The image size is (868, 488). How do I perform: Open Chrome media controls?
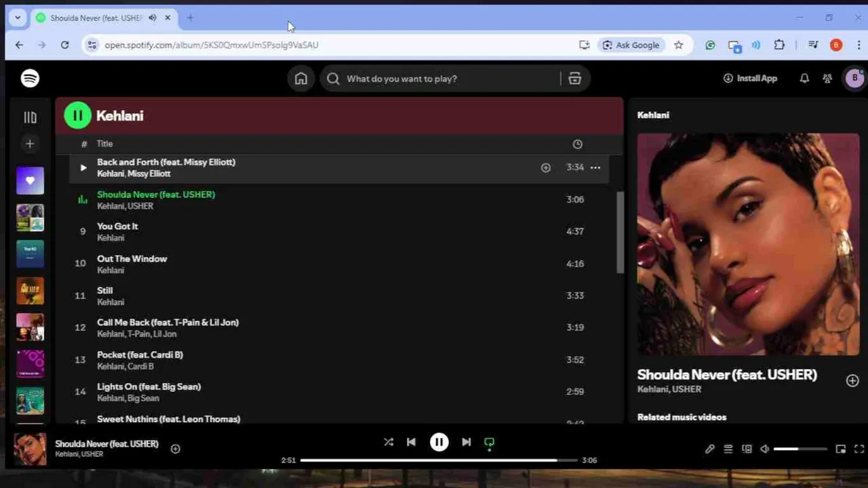click(813, 45)
